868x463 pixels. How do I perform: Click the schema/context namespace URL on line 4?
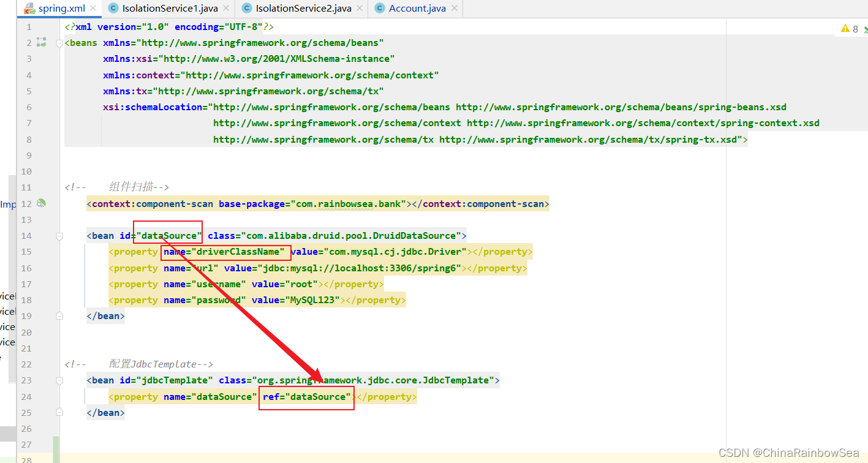click(309, 75)
